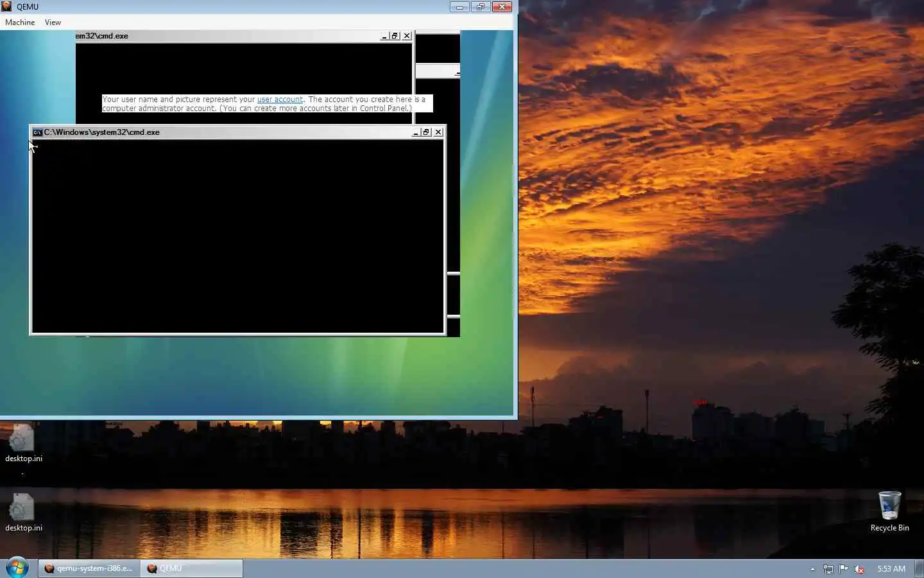Viewport: 924px width, 578px height.
Task: Select the Recycle Bin desktop icon
Action: 889,512
